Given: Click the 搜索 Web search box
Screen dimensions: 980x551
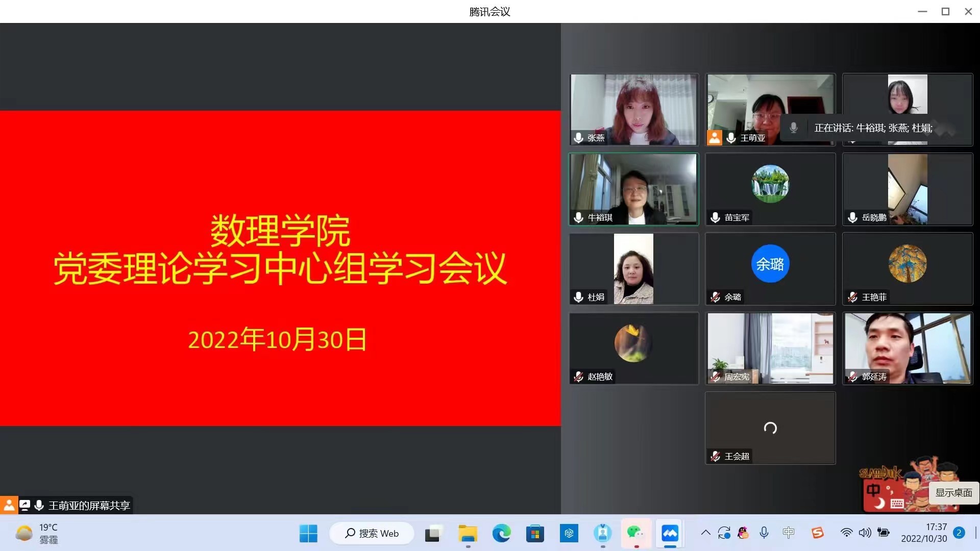Looking at the screenshot, I should click(x=372, y=534).
